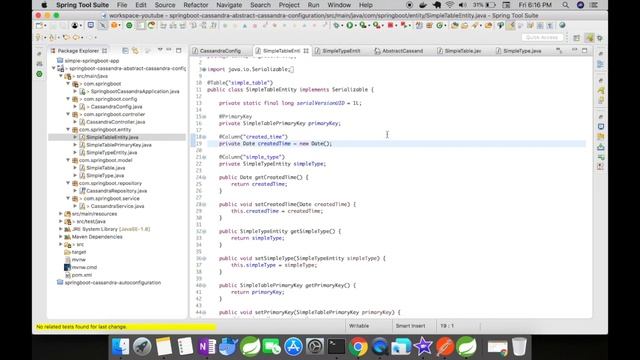Collapse the com.springboot.entity package
Screen dimensions: 640x360
tap(68, 129)
